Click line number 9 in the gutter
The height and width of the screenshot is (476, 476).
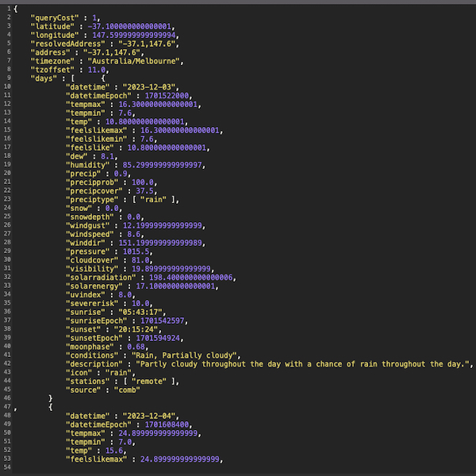pos(7,78)
